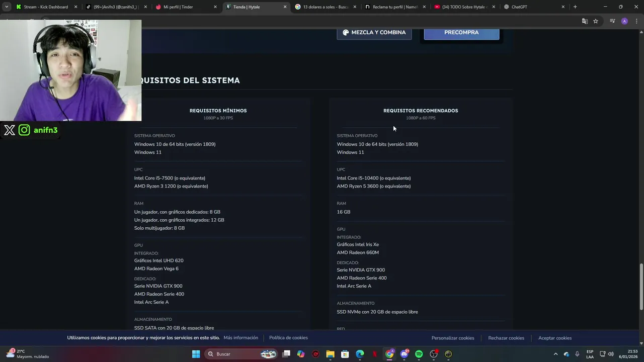Click the X logo on stream overlay
Image resolution: width=644 pixels, height=362 pixels.
(x=10, y=130)
